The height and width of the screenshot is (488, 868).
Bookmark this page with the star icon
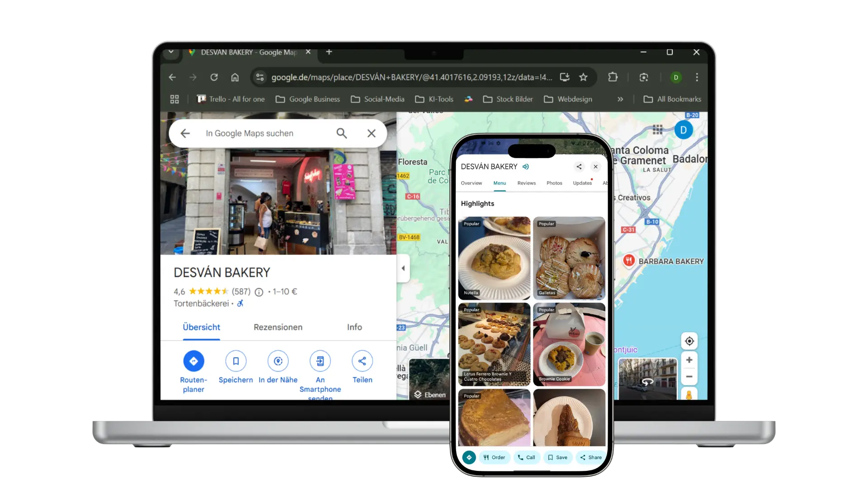[583, 77]
